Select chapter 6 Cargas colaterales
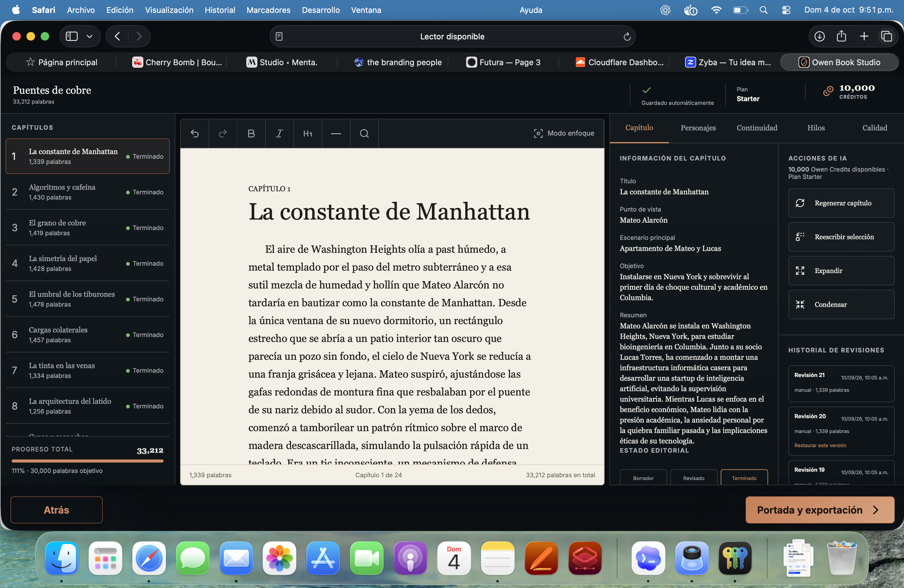 click(88, 335)
